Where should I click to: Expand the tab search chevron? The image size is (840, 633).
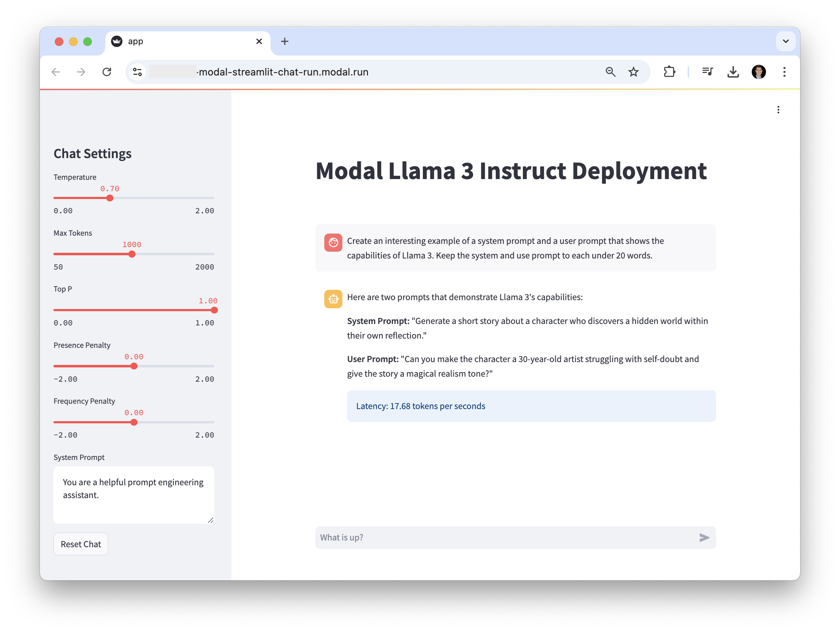786,41
